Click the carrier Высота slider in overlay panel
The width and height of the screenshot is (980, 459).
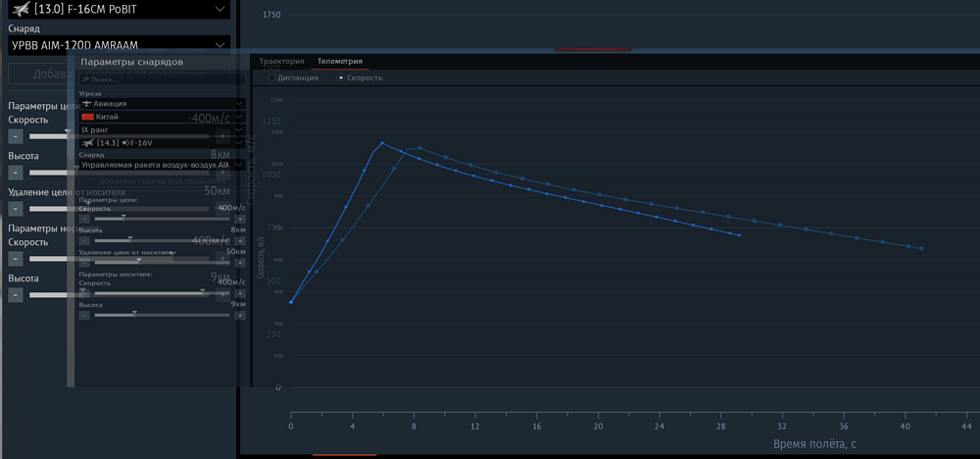[x=162, y=316]
